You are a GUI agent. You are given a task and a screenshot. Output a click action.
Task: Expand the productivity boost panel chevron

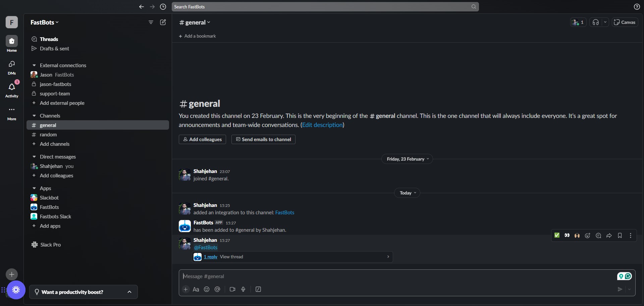point(129,292)
